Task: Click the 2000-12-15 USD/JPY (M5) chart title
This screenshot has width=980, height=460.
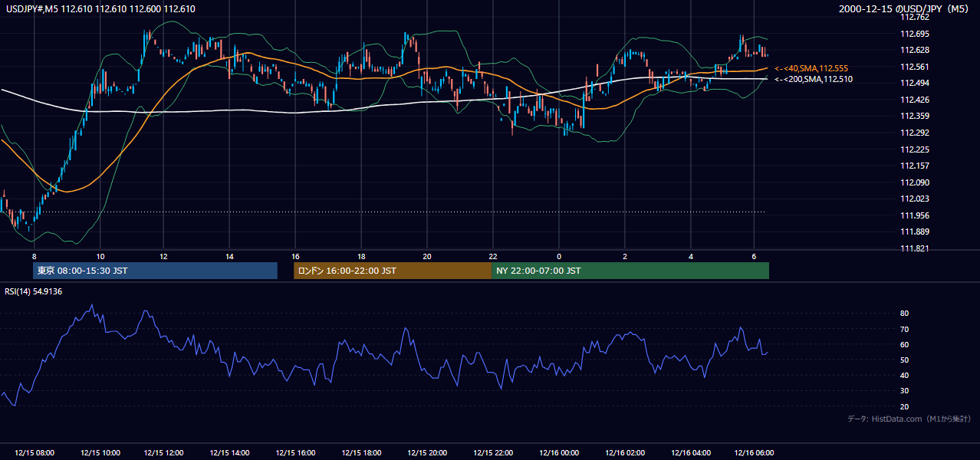Action: click(x=905, y=9)
